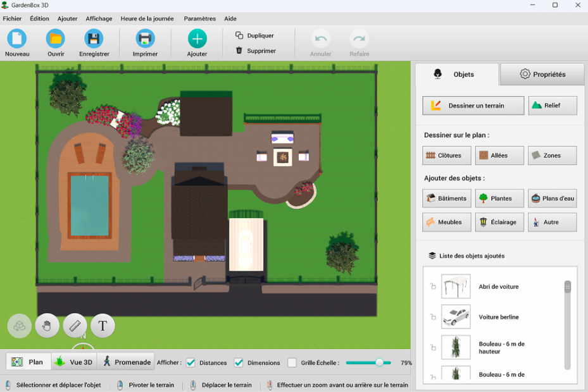Click the Nouveau new project icon
Viewport: 588px width, 392px height.
coord(17,39)
